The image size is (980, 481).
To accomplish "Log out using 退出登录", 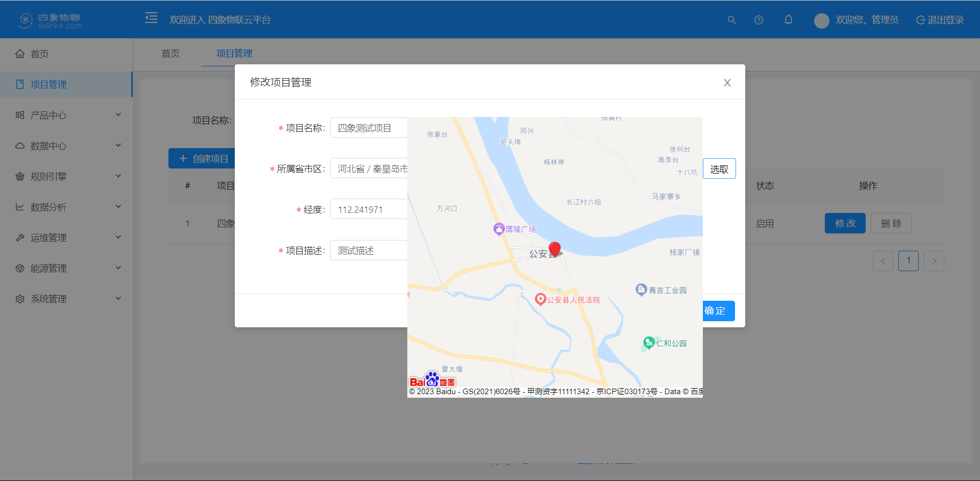I will point(939,19).
